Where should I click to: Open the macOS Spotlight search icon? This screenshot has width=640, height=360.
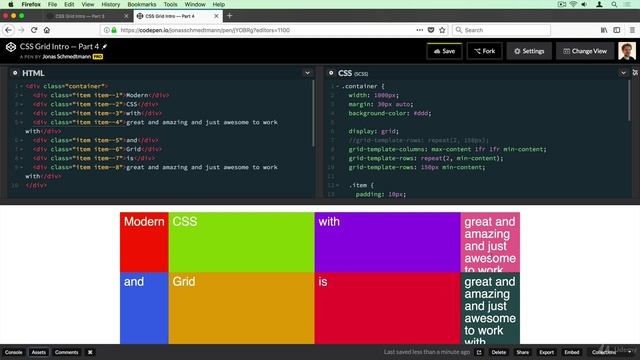[614, 4]
